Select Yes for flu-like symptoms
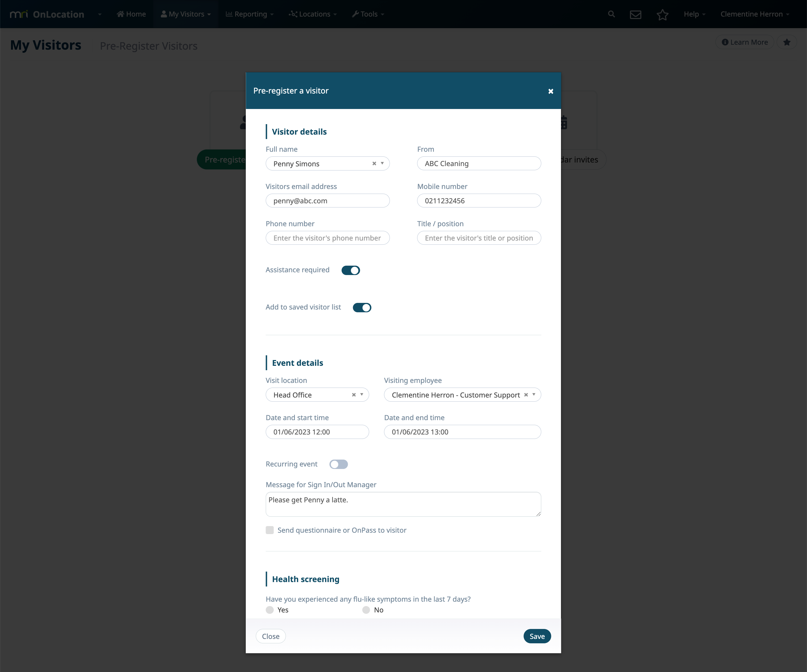Screen dimensions: 807x672 pos(270,610)
